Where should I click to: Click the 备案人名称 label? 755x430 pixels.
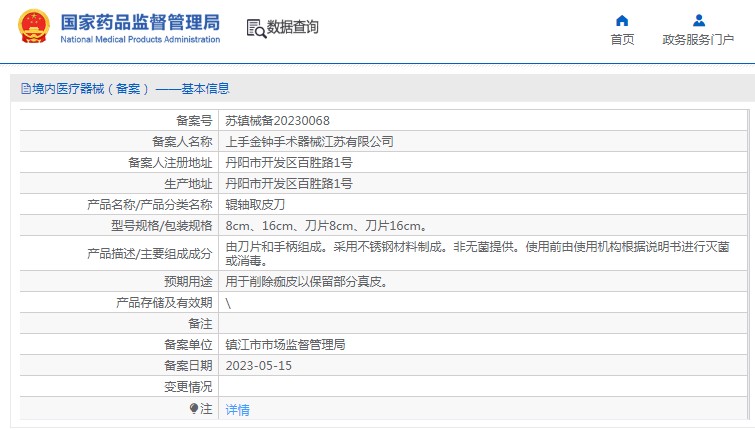click(x=182, y=142)
